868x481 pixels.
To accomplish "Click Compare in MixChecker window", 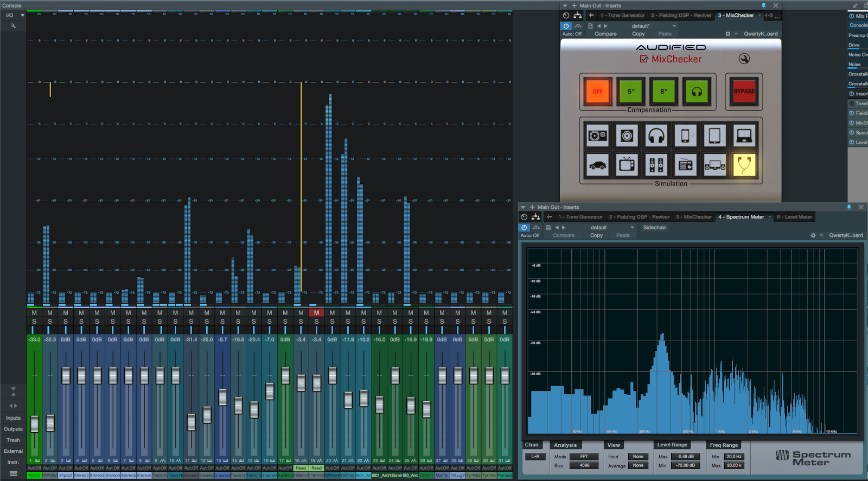I will pyautogui.click(x=605, y=34).
